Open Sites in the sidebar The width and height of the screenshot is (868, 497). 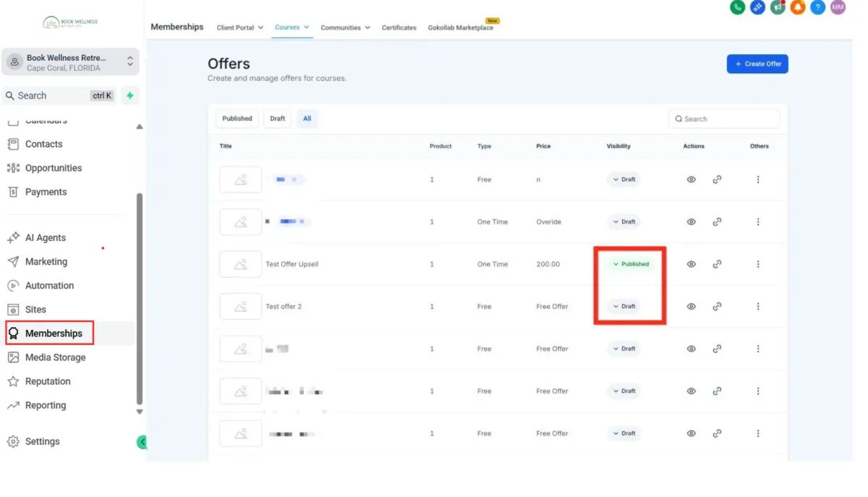pyautogui.click(x=35, y=309)
